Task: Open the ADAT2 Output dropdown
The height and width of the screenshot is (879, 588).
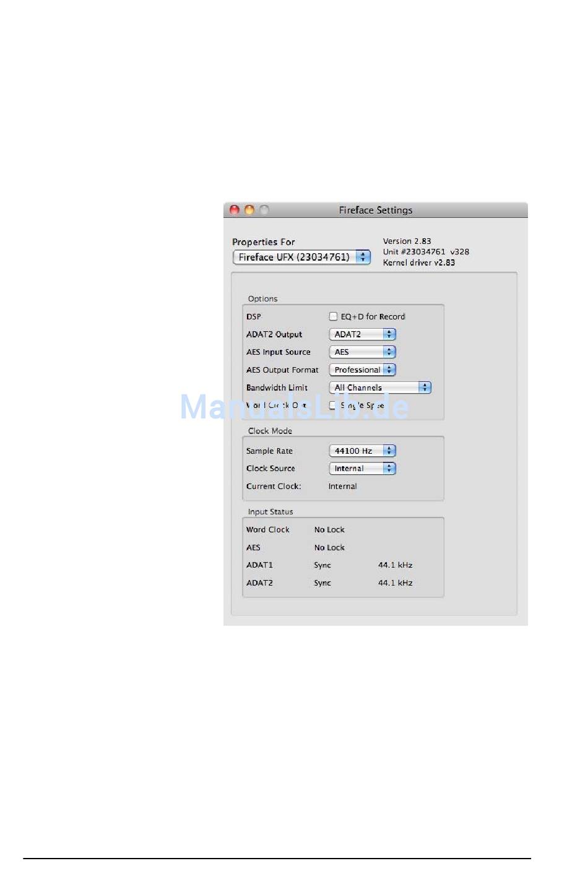Action: [362, 334]
